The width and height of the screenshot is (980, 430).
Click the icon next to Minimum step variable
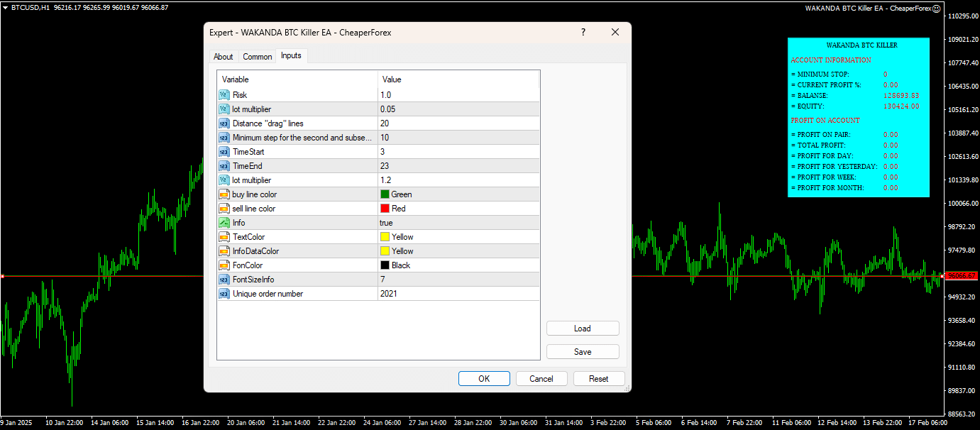coord(224,138)
